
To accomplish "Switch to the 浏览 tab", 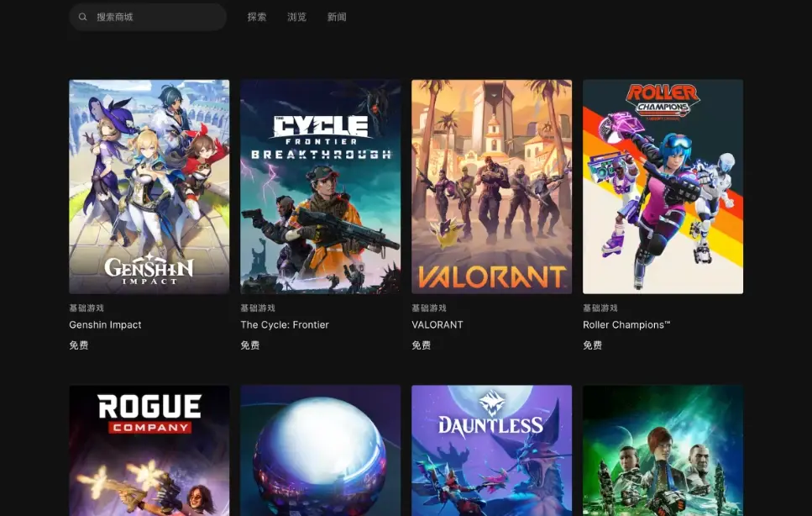I will (296, 17).
